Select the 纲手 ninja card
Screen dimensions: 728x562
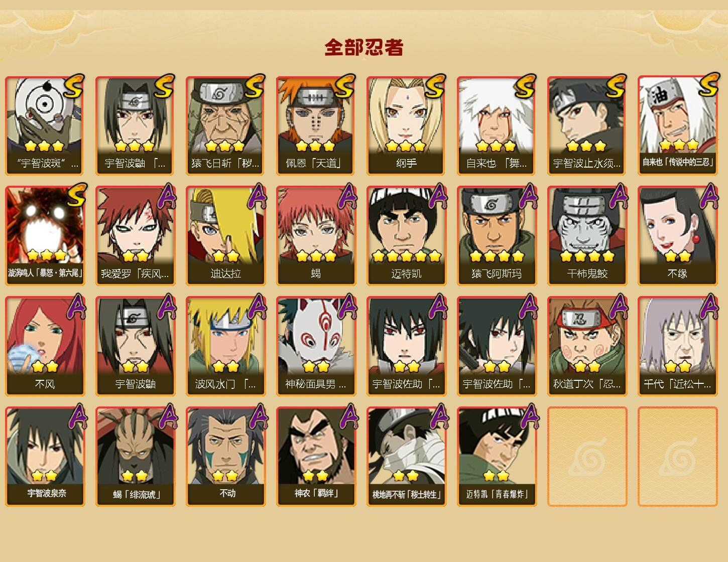click(x=406, y=125)
